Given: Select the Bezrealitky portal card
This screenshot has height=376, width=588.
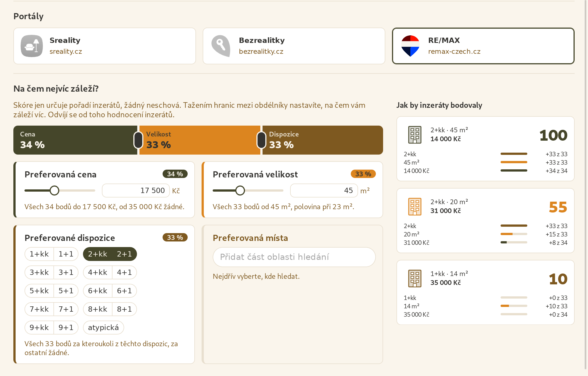Looking at the screenshot, I should tap(294, 46).
